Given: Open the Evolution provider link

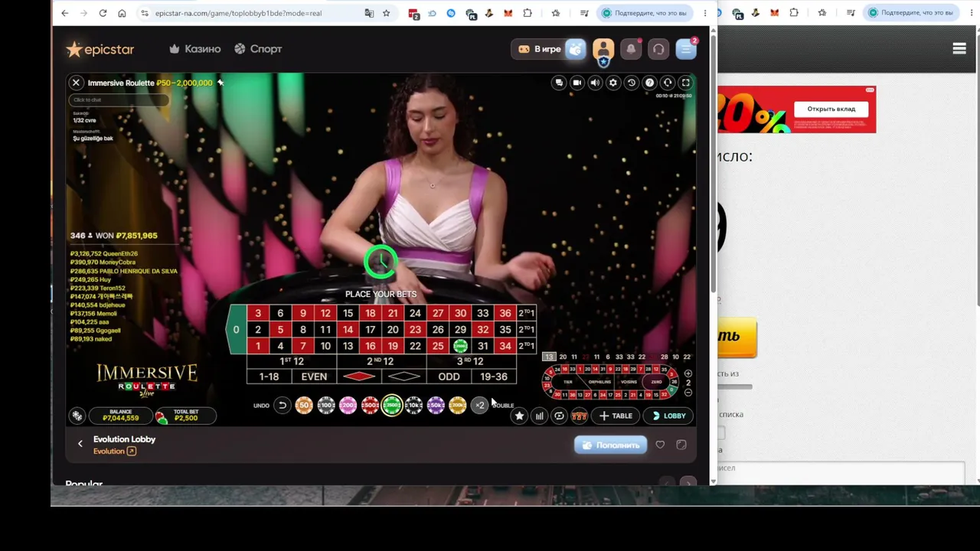Looking at the screenshot, I should (115, 452).
